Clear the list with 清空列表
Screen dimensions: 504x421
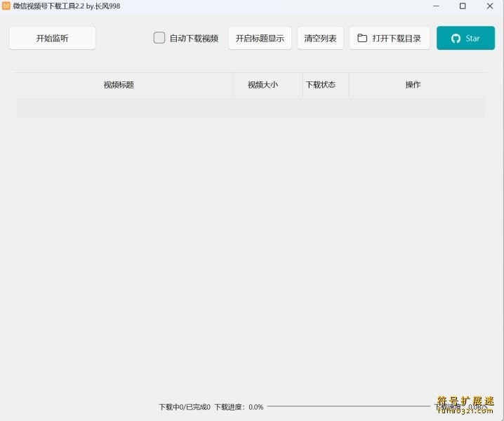point(320,39)
